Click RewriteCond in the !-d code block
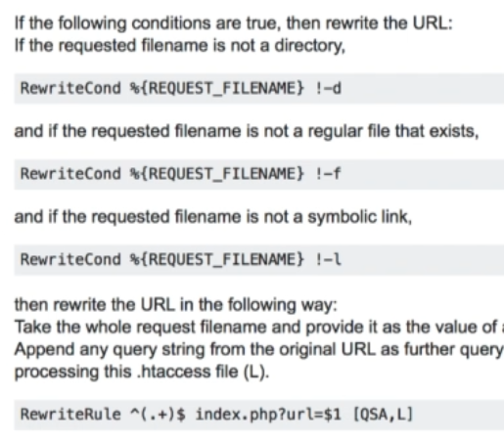Image resolution: width=504 pixels, height=440 pixels. pyautogui.click(x=70, y=88)
